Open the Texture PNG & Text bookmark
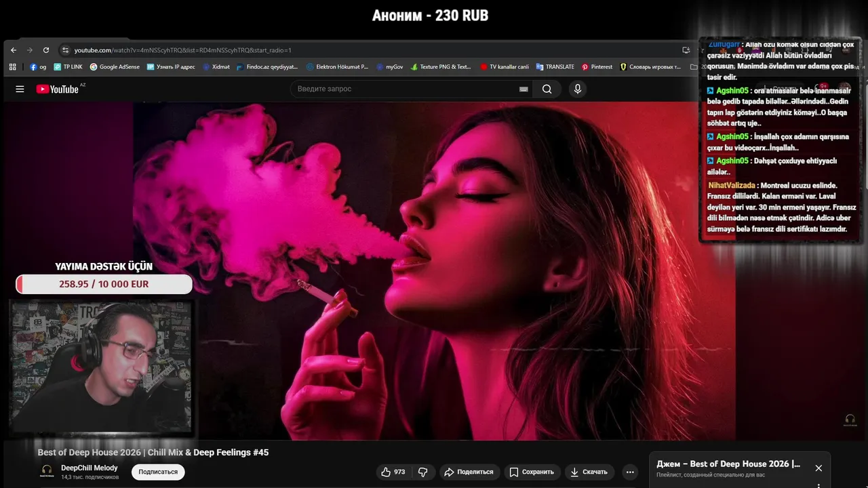This screenshot has width=868, height=488. click(x=441, y=67)
